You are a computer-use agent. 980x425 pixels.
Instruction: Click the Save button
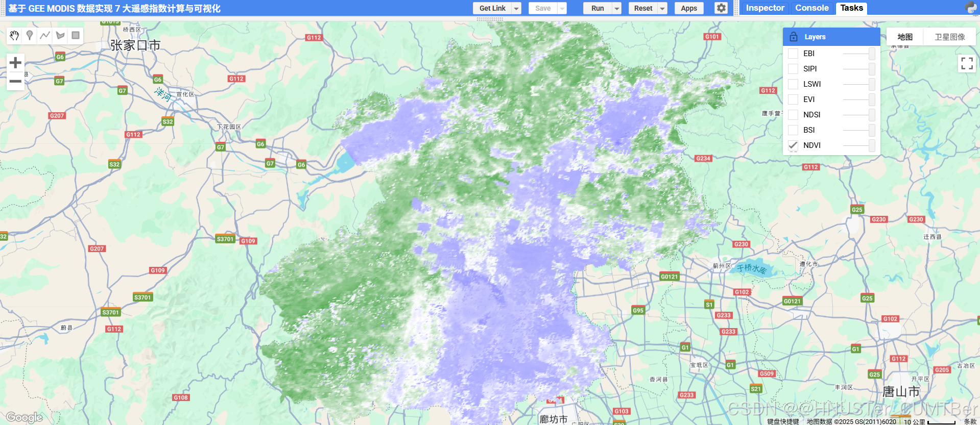pyautogui.click(x=543, y=8)
